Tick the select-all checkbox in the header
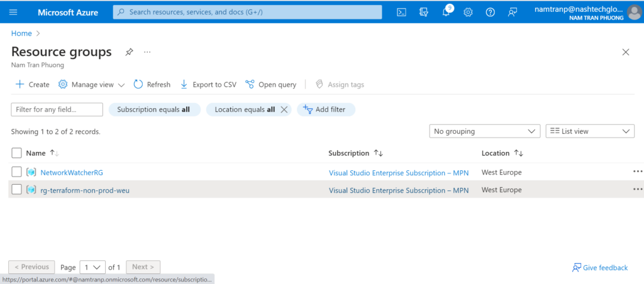This screenshot has width=644, height=284. coord(17,153)
